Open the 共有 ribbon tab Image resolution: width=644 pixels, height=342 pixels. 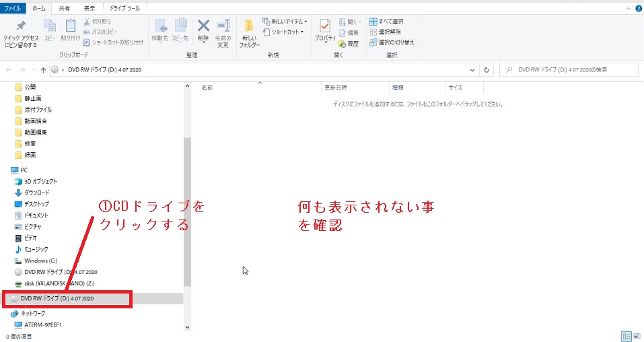64,8
